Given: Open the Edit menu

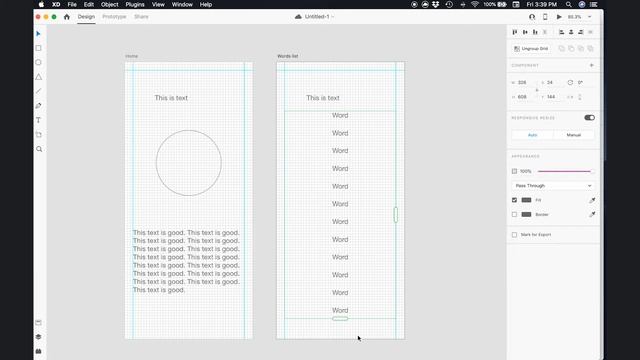Looking at the screenshot, I should click(x=89, y=4).
